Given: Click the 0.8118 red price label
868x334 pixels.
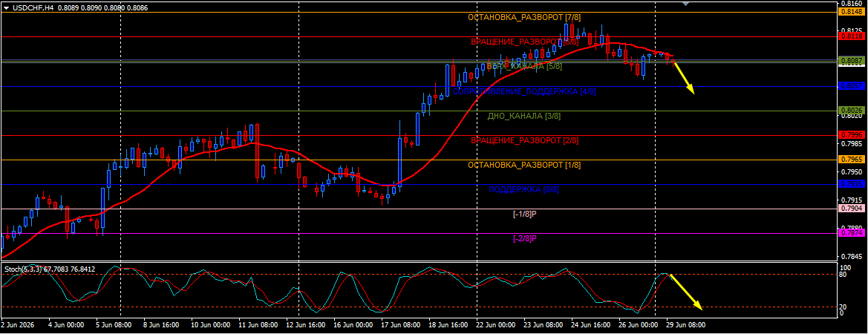Looking at the screenshot, I should 851,36.
